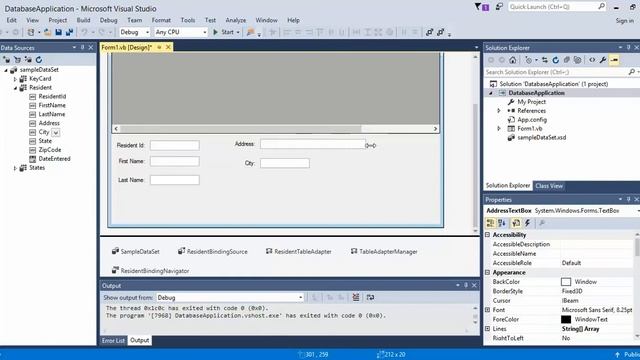Click the wrench Properties icon in Solution Explorer

click(603, 60)
